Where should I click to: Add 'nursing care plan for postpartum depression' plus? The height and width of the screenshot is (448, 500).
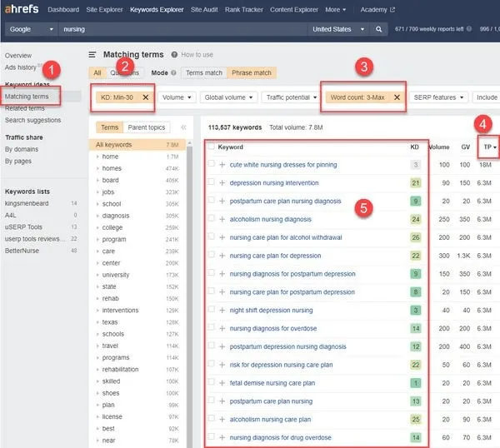(222, 292)
